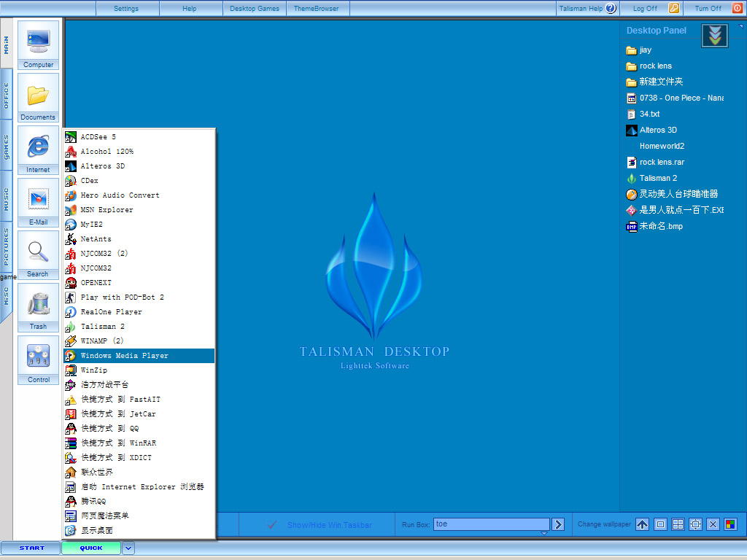The image size is (747, 560).
Task: Open the Help top menu
Action: click(190, 8)
